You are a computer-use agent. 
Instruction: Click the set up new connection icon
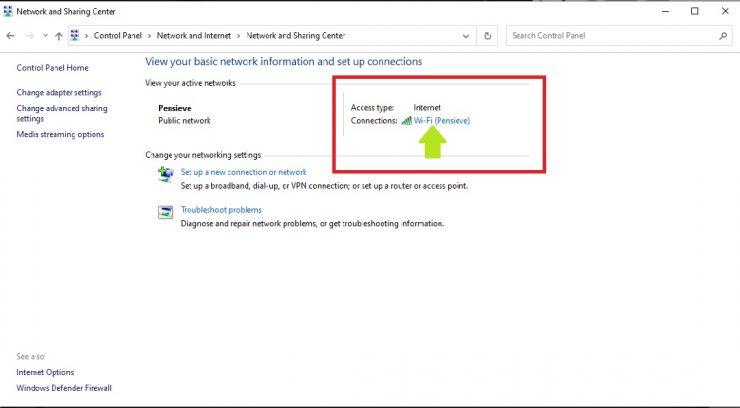(165, 174)
